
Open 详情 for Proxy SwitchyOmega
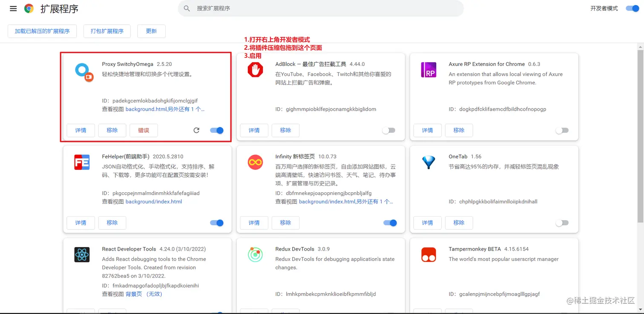pos(81,130)
